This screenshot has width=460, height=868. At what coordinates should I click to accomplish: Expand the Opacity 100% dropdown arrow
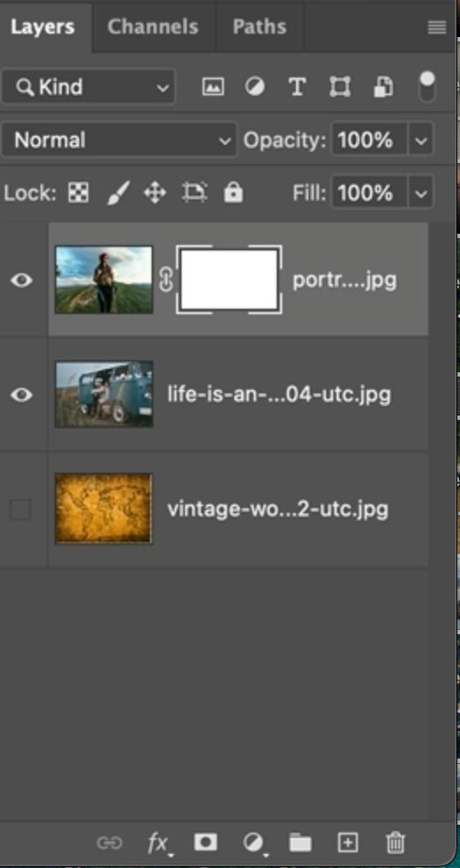pos(420,140)
